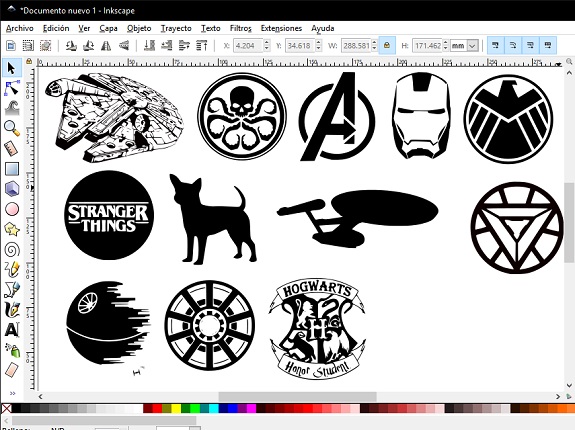Raise selection to top
The height and width of the screenshot is (430, 575).
(202, 45)
